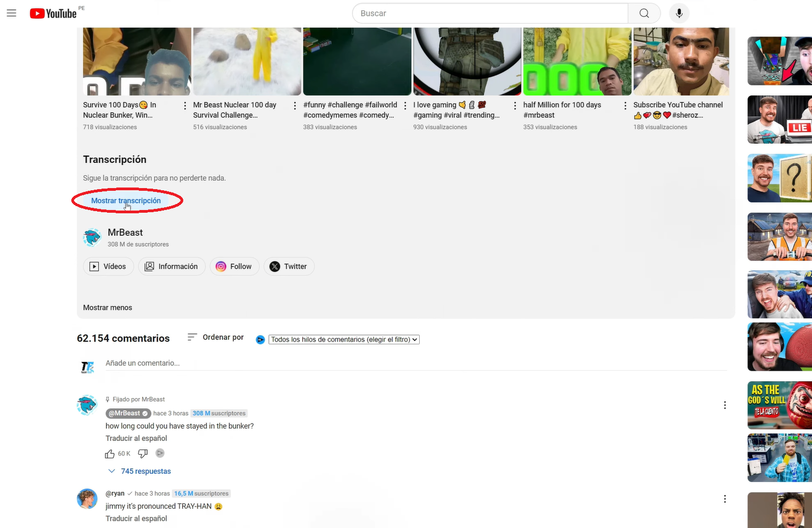Open the guide hamburger menu icon
812x528 pixels.
click(x=12, y=13)
